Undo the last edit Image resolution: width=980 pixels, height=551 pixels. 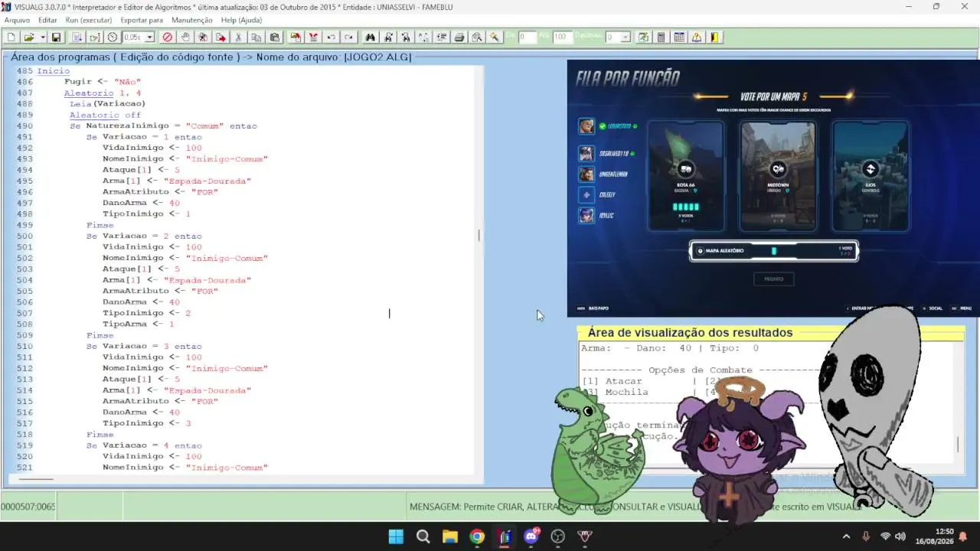[332, 37]
